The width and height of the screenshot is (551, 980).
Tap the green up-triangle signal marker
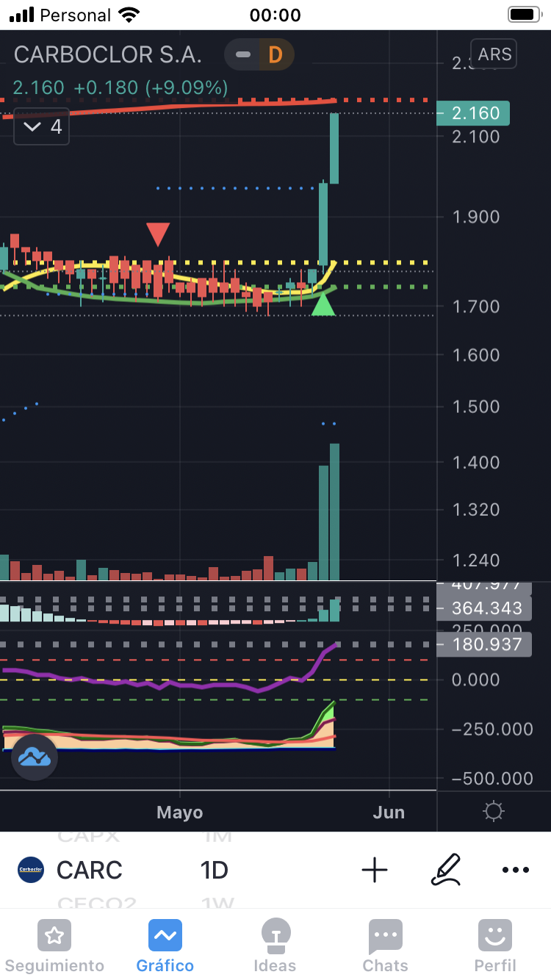[323, 304]
